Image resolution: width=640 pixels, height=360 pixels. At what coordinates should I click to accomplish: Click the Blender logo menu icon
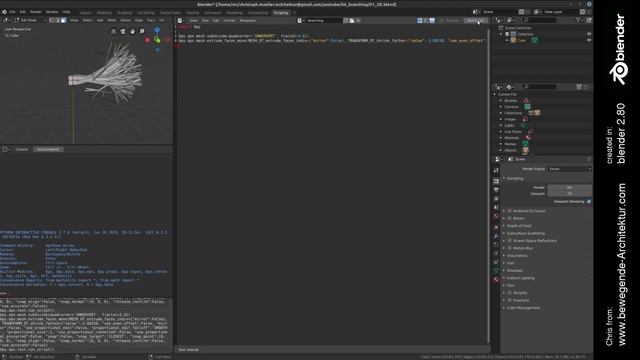[4, 12]
